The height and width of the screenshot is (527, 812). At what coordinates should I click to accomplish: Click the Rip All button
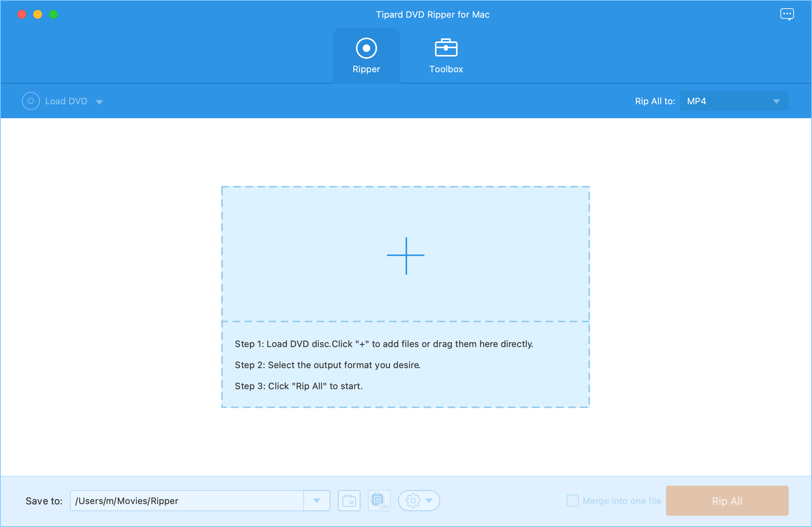pyautogui.click(x=727, y=501)
